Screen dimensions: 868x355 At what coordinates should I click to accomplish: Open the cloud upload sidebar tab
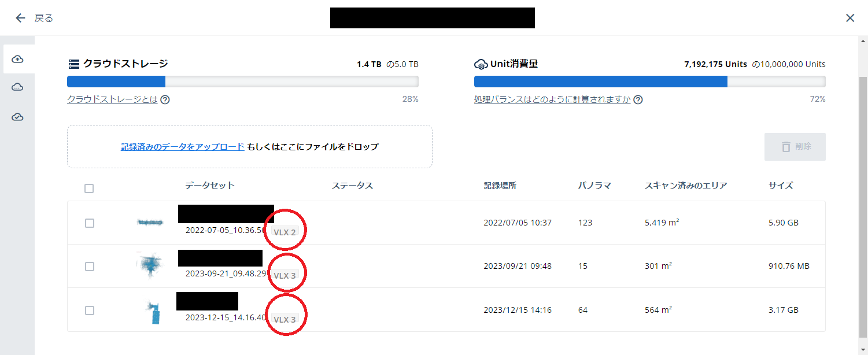tap(17, 59)
